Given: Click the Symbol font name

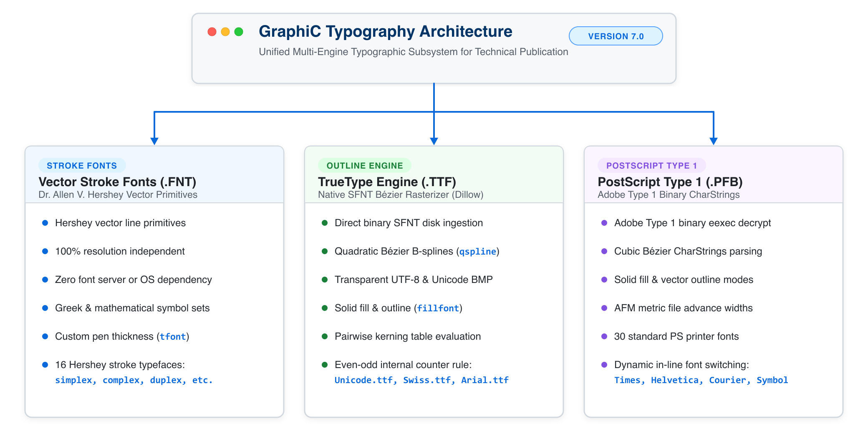Looking at the screenshot, I should pos(772,380).
